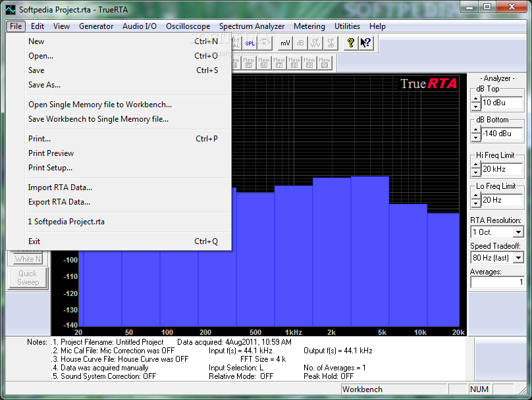Image resolution: width=532 pixels, height=400 pixels.
Task: Increase the dB Top value
Action: [475, 99]
